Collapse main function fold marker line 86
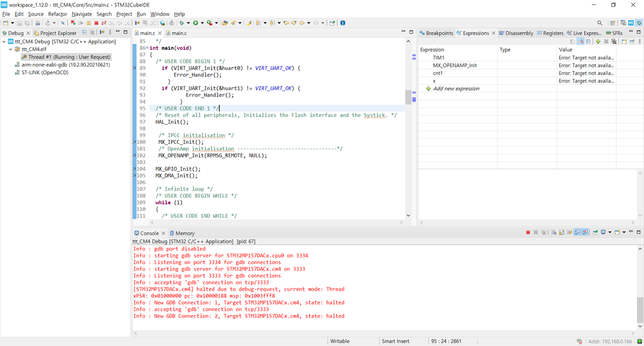This screenshot has height=346, width=644. click(148, 48)
